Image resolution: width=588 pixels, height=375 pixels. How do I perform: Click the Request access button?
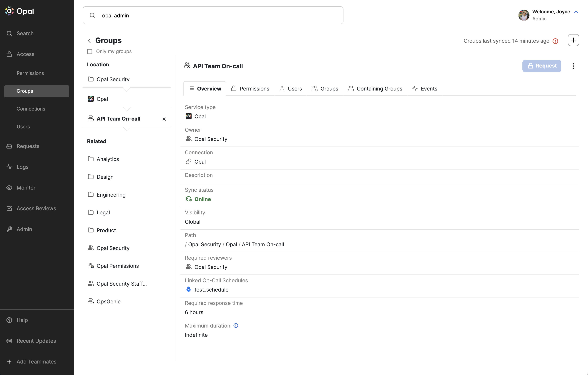pos(542,66)
